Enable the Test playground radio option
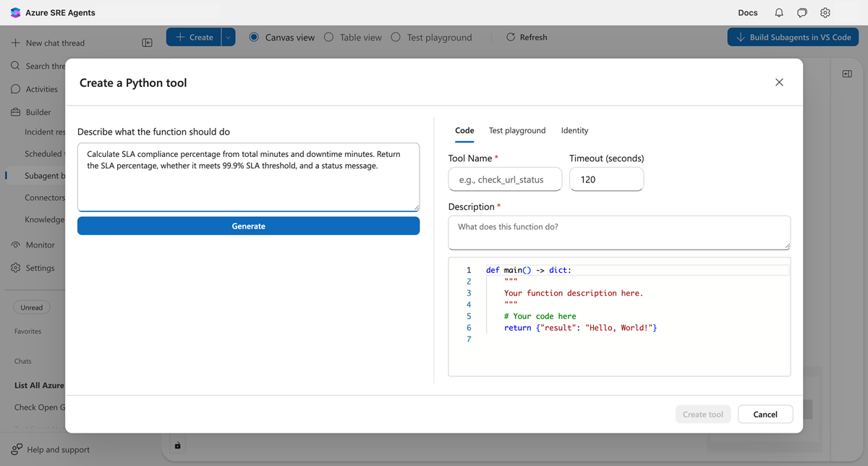This screenshot has width=868, height=466. click(x=396, y=37)
